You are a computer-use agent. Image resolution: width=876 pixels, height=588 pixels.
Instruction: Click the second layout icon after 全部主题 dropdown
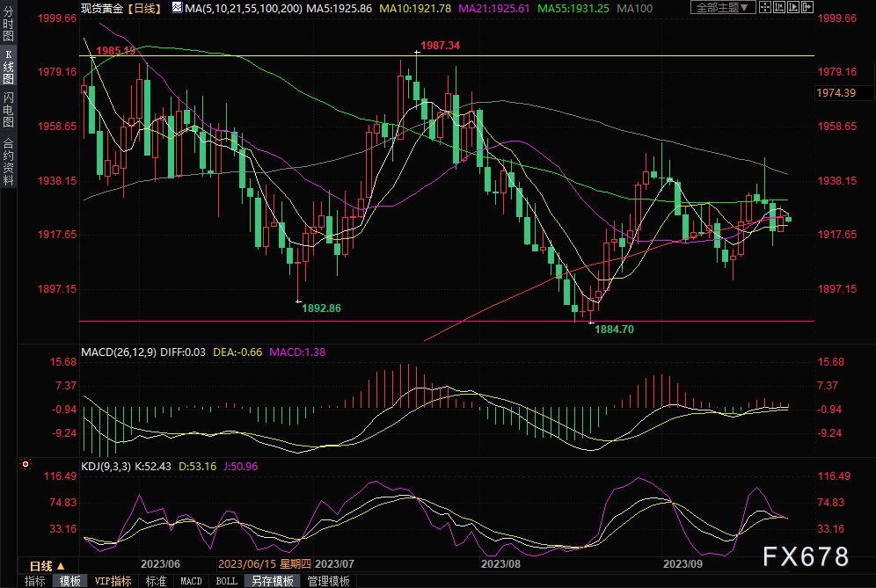click(780, 8)
